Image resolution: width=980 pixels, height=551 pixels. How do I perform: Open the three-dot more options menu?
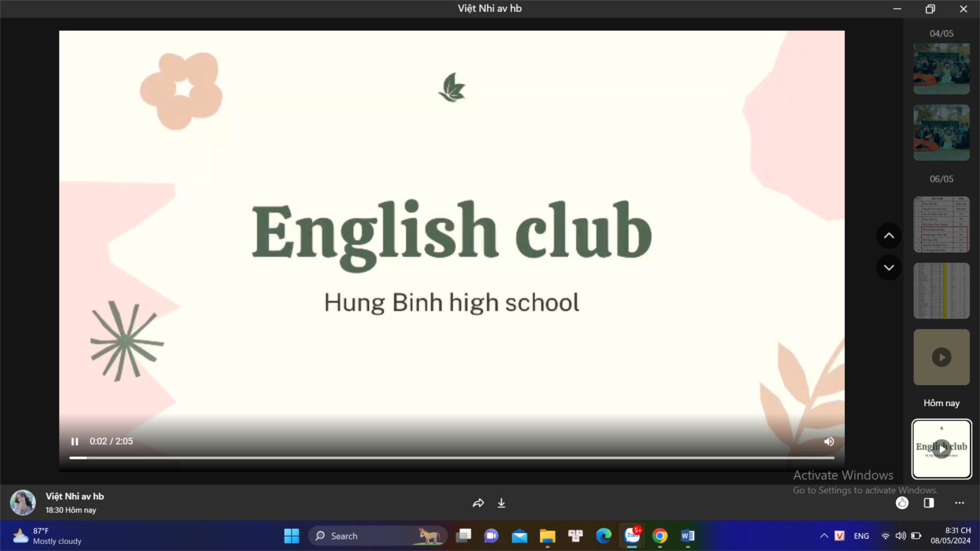960,503
